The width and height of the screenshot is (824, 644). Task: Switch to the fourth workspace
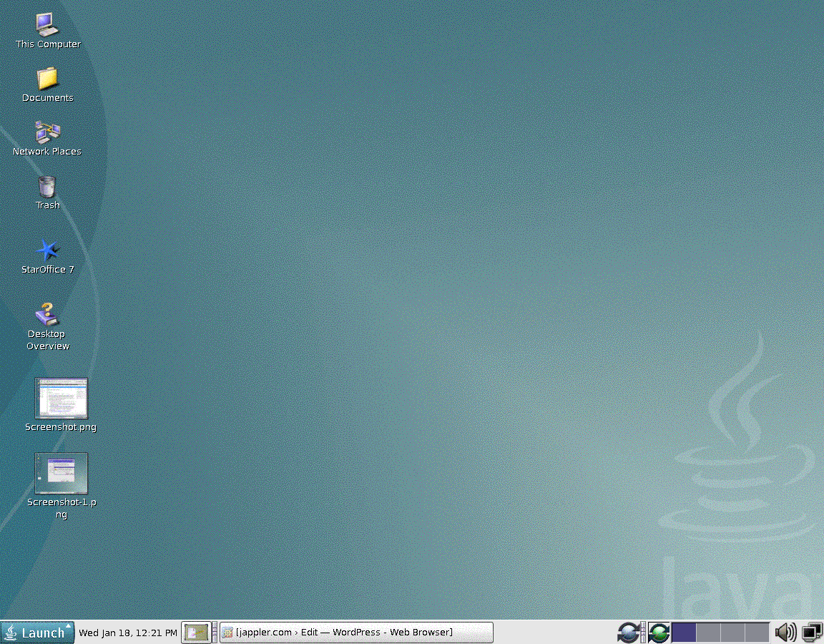coord(757,633)
